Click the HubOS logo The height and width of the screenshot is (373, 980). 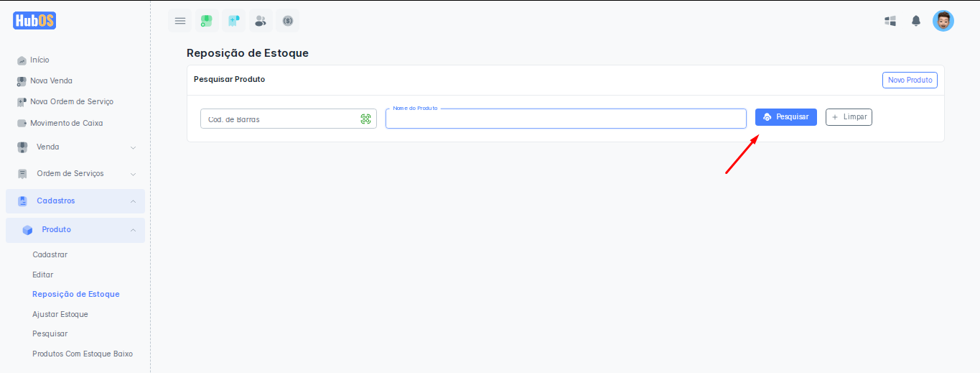(34, 21)
